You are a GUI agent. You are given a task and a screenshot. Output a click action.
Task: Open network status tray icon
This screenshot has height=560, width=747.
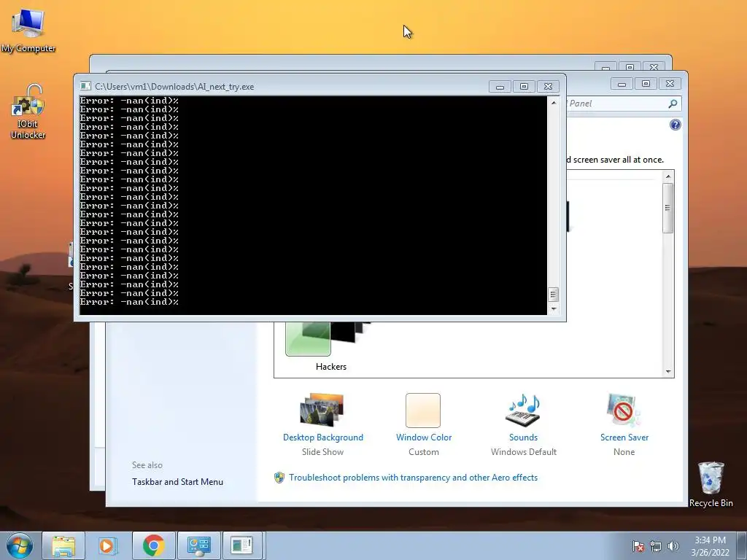656,546
